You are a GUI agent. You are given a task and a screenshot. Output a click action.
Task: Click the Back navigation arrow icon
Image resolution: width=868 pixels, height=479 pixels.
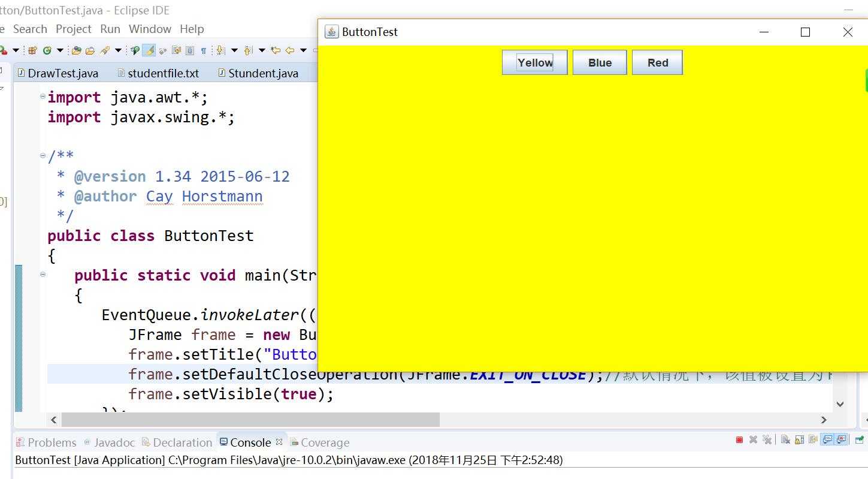coord(290,50)
